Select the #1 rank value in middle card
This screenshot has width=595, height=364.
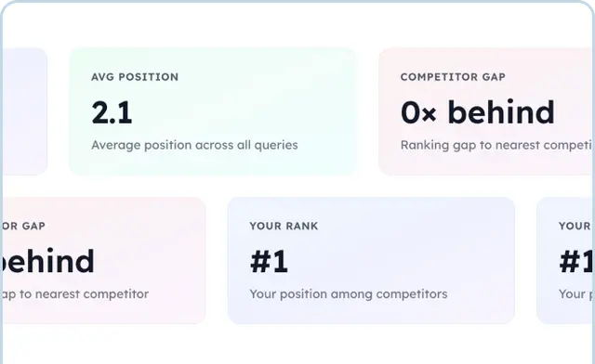[269, 262]
